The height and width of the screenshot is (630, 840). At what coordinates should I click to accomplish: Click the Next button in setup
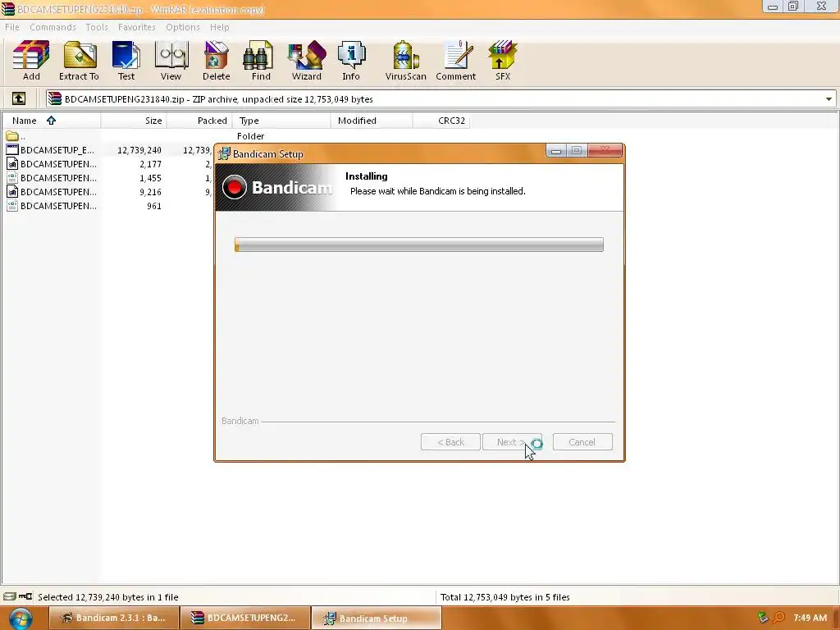(x=512, y=442)
